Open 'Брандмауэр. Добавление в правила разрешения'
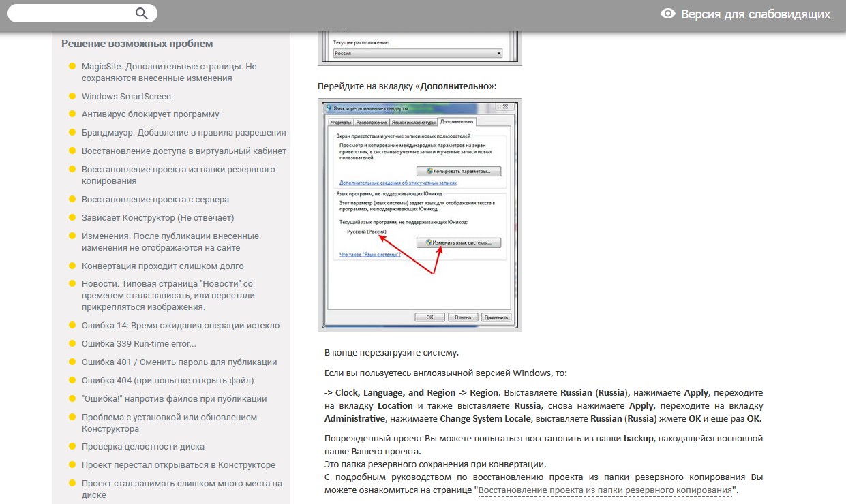Screen dimensions: 846x504 [x=184, y=133]
